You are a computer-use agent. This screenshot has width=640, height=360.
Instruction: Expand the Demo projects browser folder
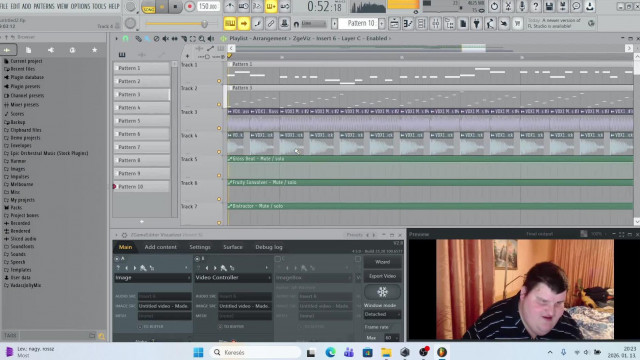[x=22, y=138]
